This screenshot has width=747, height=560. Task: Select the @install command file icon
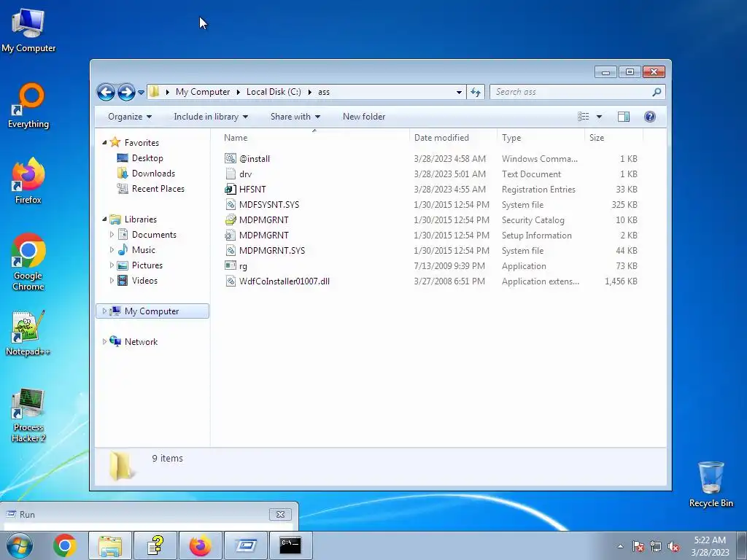[x=231, y=158]
